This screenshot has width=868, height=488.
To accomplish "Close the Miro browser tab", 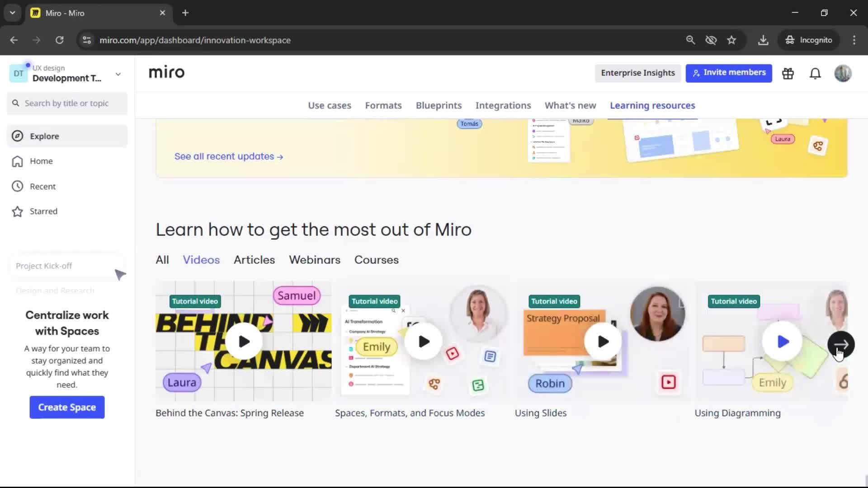I will click(162, 13).
